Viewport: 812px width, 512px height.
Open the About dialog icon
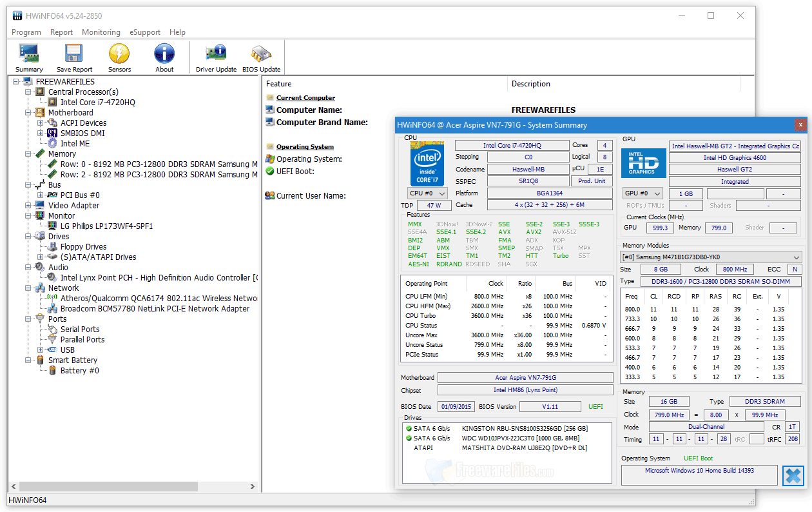(x=164, y=57)
